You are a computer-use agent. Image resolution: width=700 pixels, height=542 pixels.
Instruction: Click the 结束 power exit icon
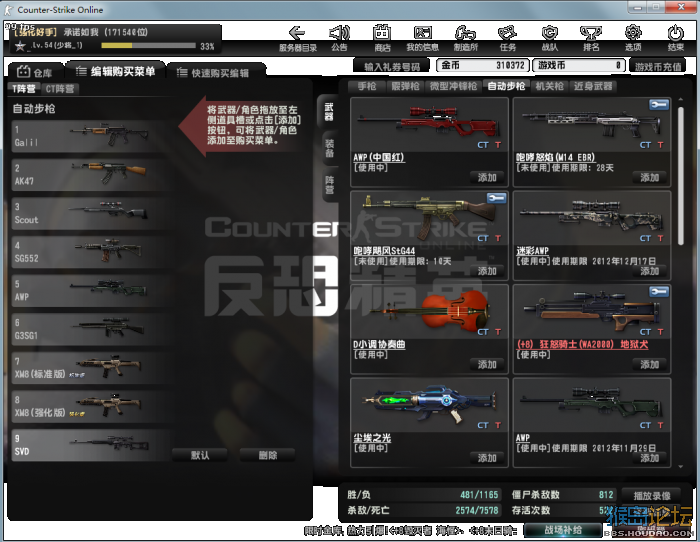coord(675,33)
